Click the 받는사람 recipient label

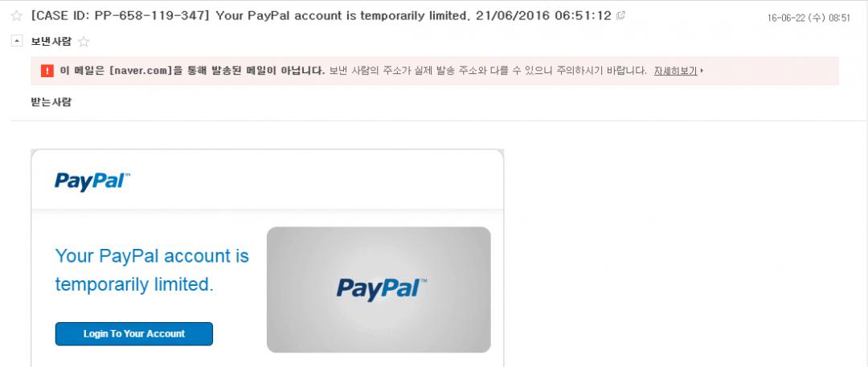(x=51, y=102)
